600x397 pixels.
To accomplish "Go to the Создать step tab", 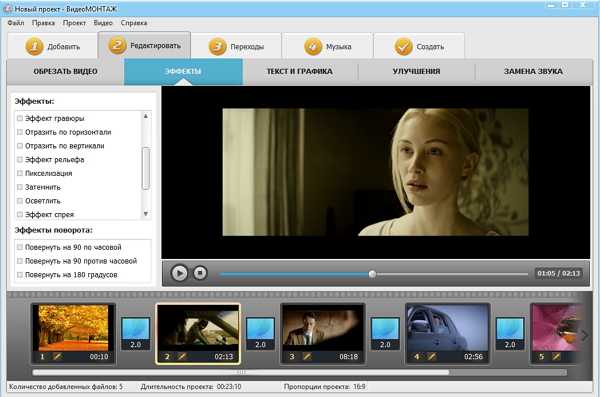I will pyautogui.click(x=419, y=46).
